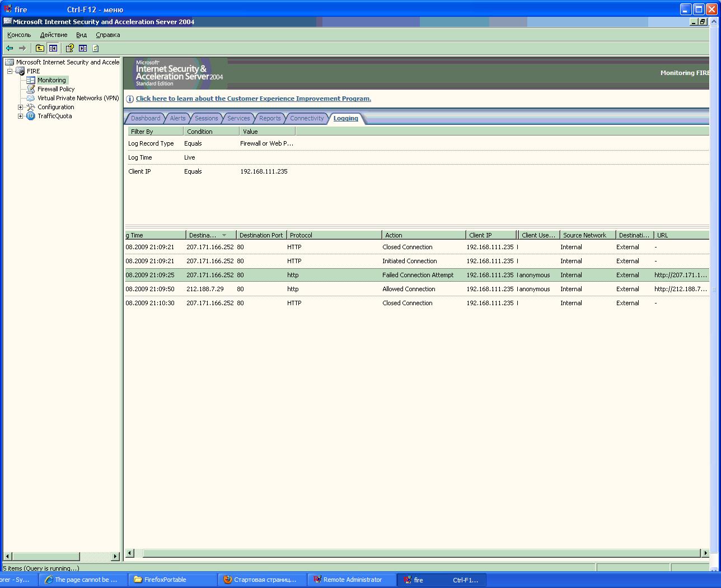
Task: Click the left arrow of log horizontal scrollbar
Action: pos(130,553)
